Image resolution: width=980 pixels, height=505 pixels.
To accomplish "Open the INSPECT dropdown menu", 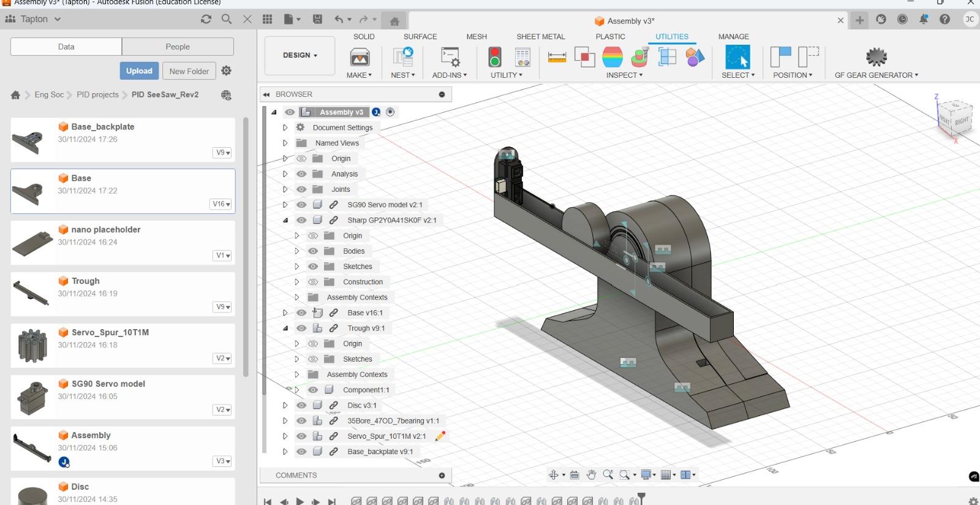I will click(624, 75).
